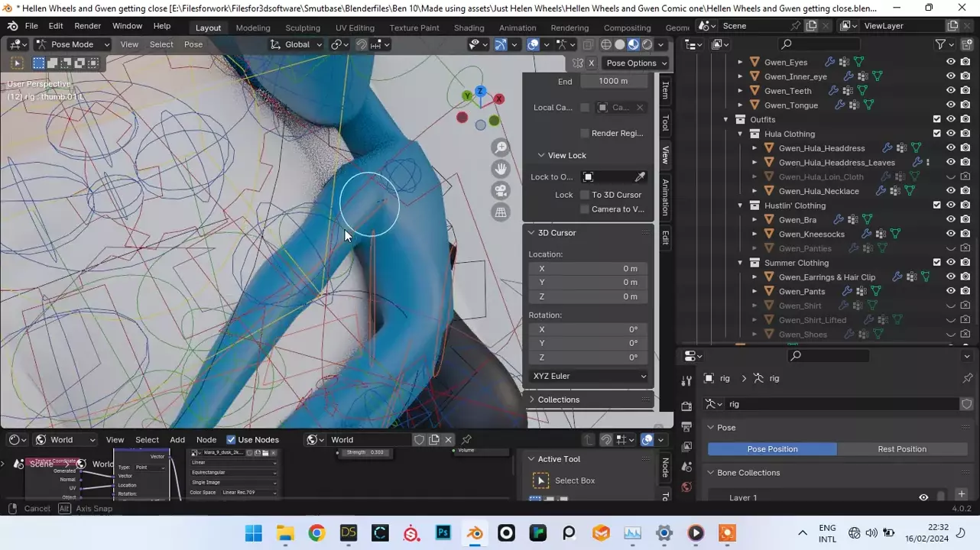Open the Render menu
This screenshot has width=980, height=550.
87,26
